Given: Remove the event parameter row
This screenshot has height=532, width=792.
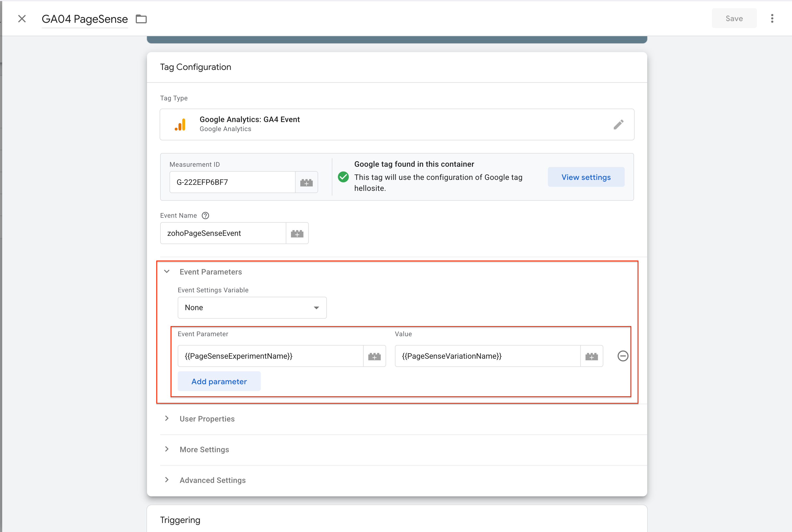Looking at the screenshot, I should 623,356.
